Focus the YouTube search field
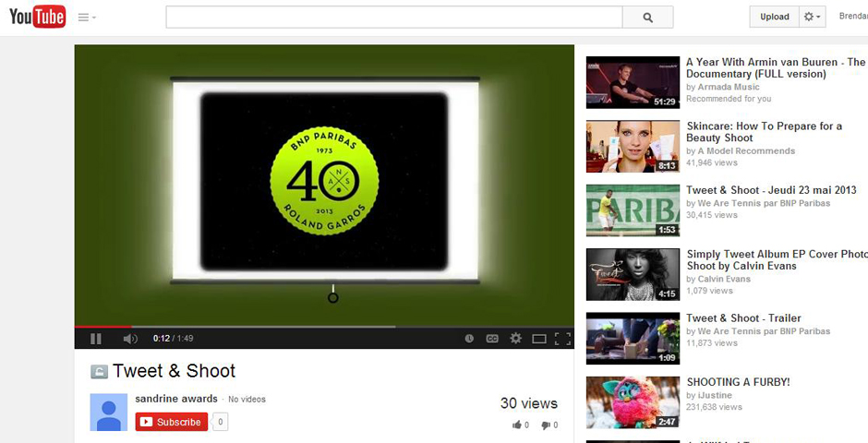868x443 pixels. [394, 18]
